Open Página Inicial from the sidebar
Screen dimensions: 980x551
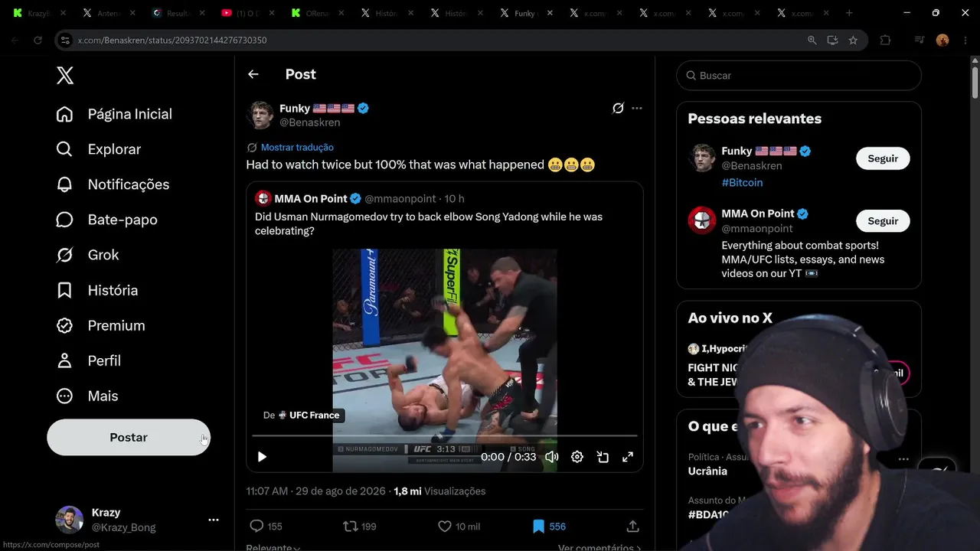point(114,114)
